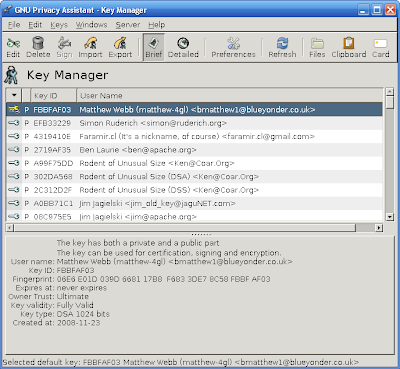Click the key-pair icon of FBBFAF03 row
The width and height of the screenshot is (400, 369).
pos(14,109)
